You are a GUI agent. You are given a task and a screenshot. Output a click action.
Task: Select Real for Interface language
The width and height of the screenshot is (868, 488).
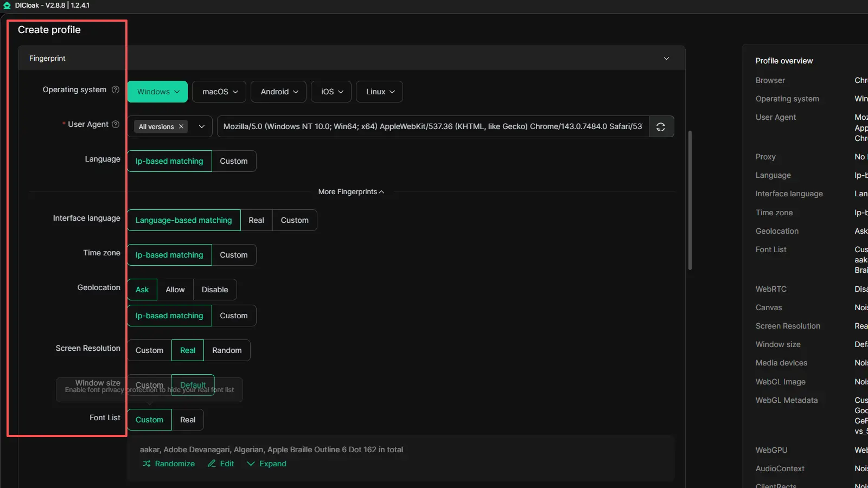pyautogui.click(x=256, y=221)
